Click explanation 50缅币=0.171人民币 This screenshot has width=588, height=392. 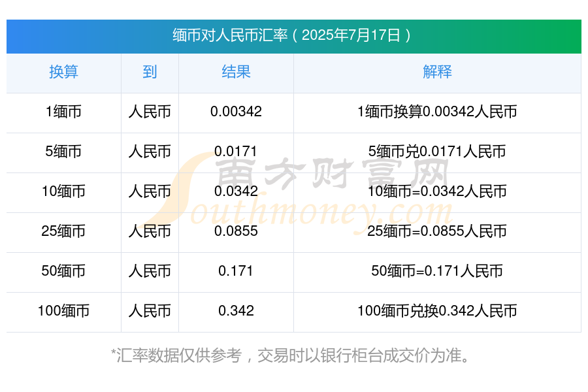[437, 271]
